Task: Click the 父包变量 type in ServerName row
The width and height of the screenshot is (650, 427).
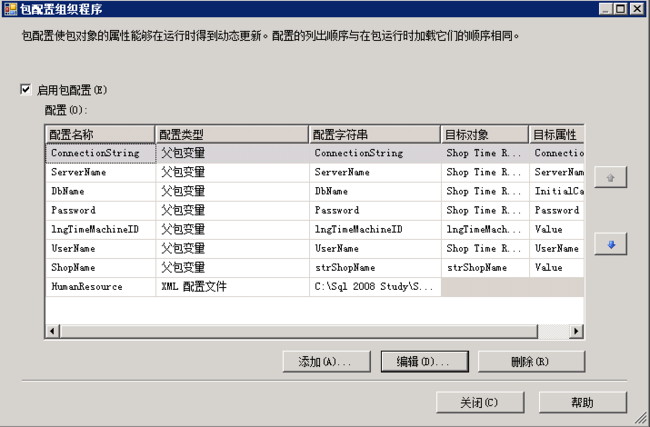Action: 233,172
